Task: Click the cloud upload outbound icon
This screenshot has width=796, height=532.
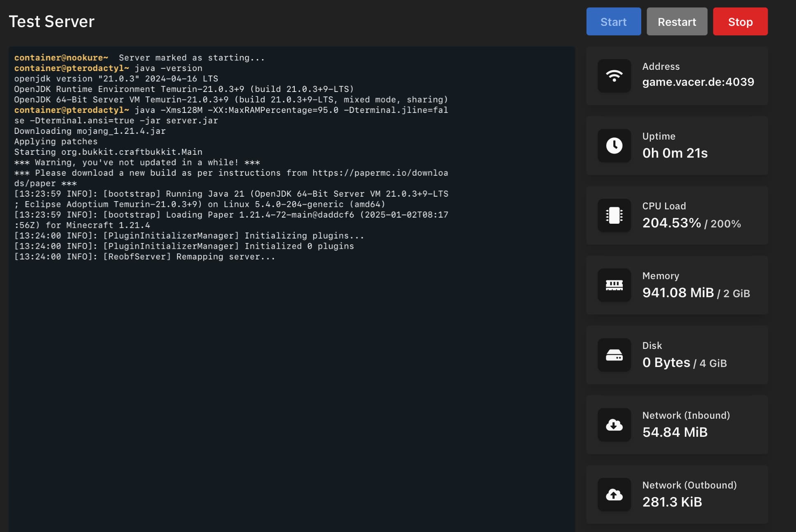Action: (x=614, y=495)
